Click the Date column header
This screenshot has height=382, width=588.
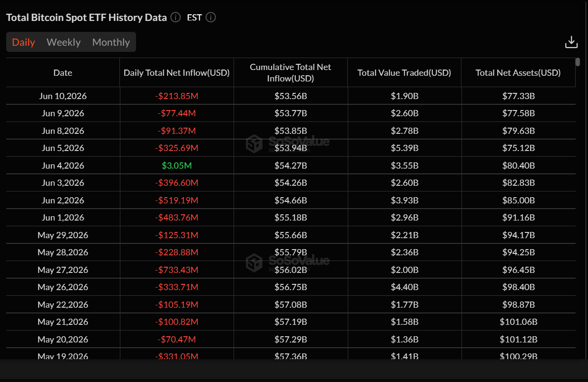(x=63, y=73)
